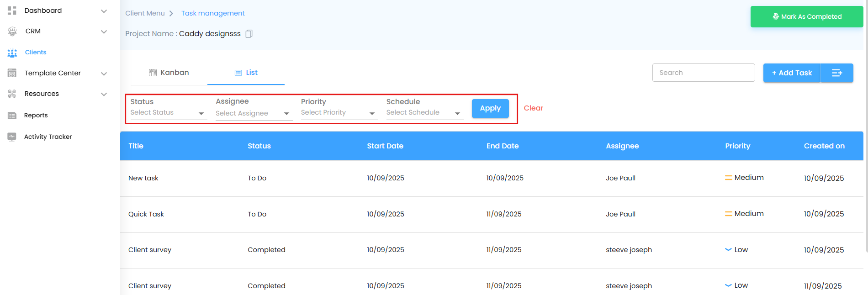Open Clients via its people icon

pos(12,53)
